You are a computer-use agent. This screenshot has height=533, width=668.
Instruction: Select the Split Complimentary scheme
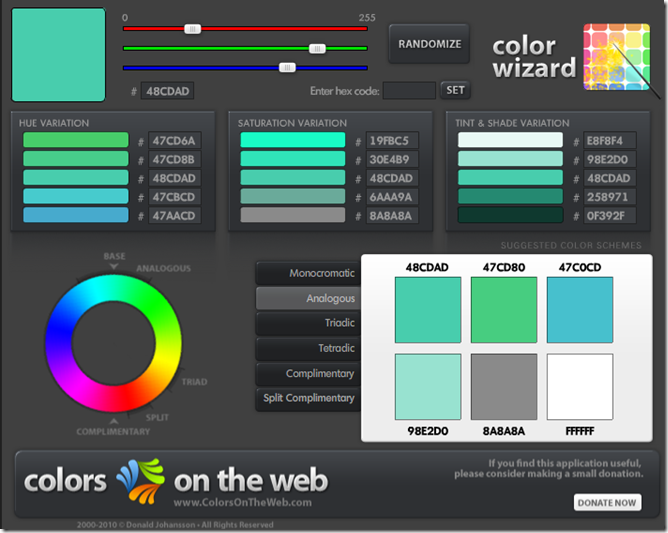click(x=306, y=398)
